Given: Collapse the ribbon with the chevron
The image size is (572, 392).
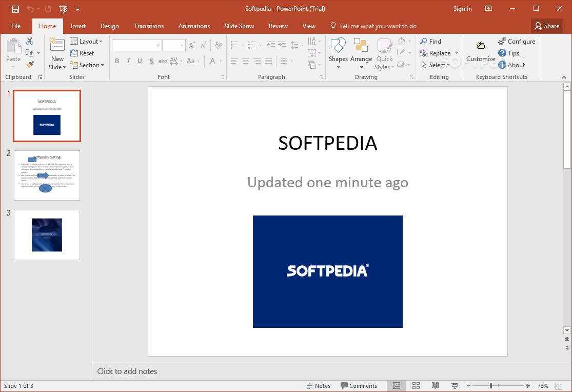Looking at the screenshot, I should [x=564, y=77].
